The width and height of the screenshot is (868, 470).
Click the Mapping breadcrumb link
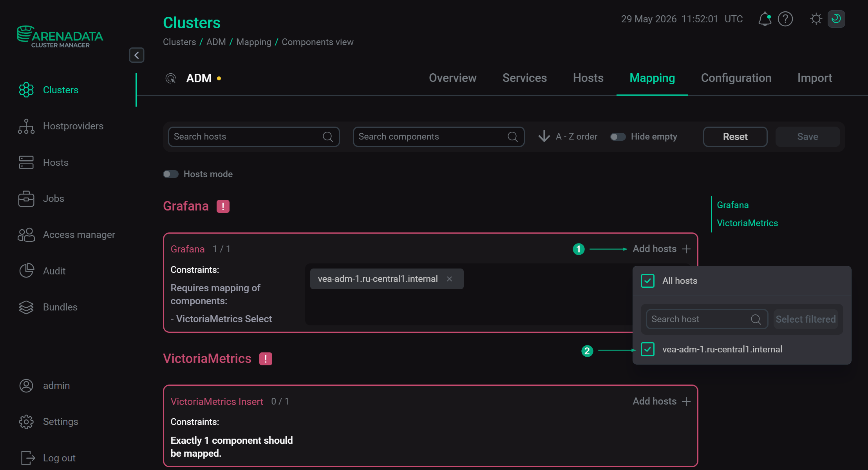click(x=254, y=42)
